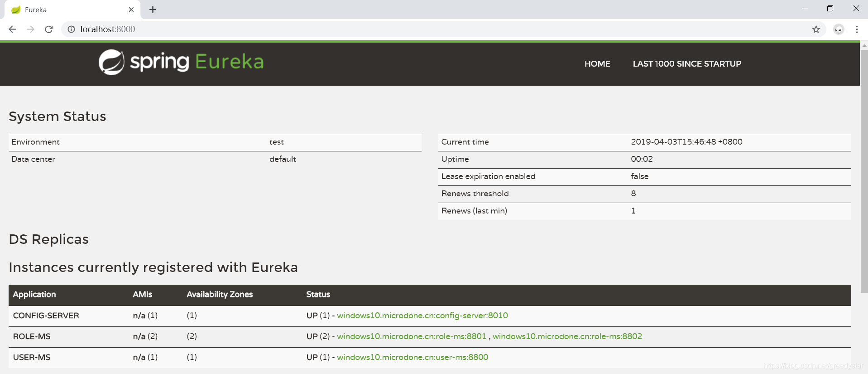Click the page vertical scrollbar thumb

864,171
